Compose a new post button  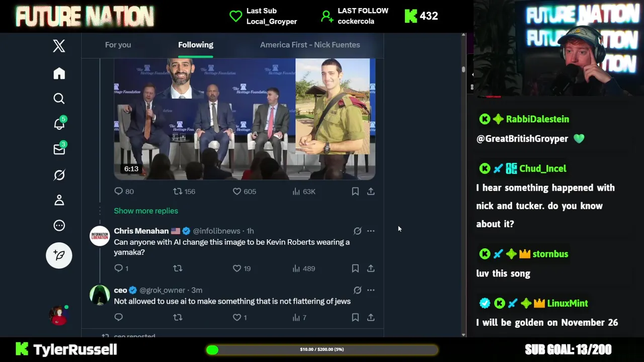tap(59, 255)
